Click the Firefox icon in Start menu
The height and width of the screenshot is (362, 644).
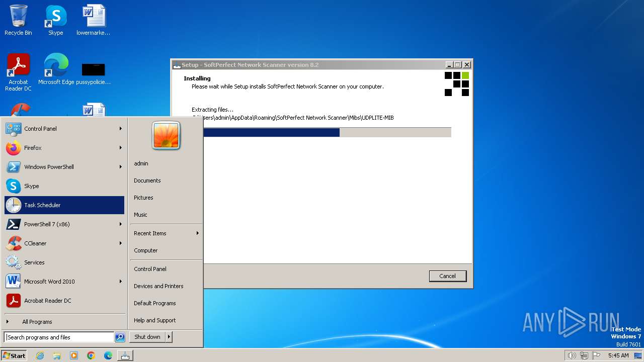tap(14, 148)
